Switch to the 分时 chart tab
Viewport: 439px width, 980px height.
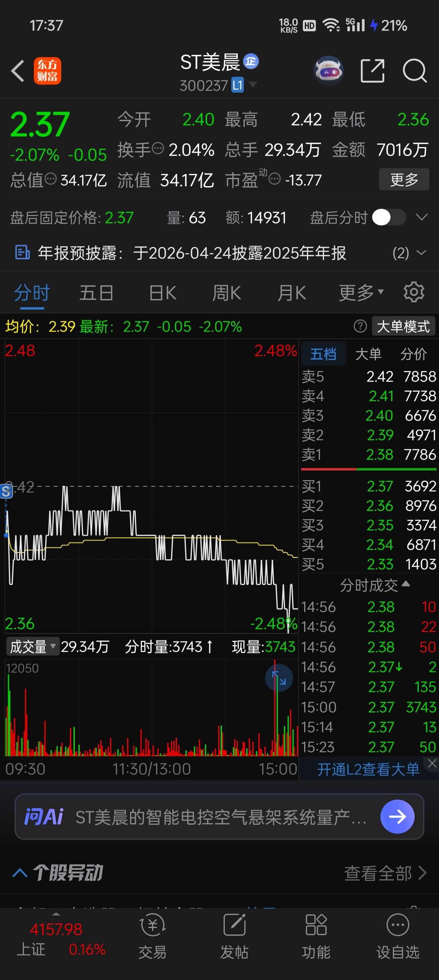(32, 293)
